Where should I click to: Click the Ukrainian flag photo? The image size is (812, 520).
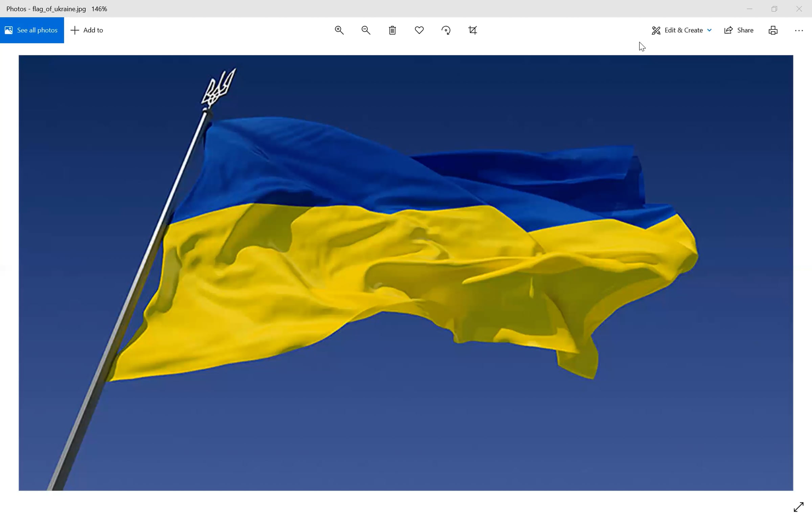(406, 273)
